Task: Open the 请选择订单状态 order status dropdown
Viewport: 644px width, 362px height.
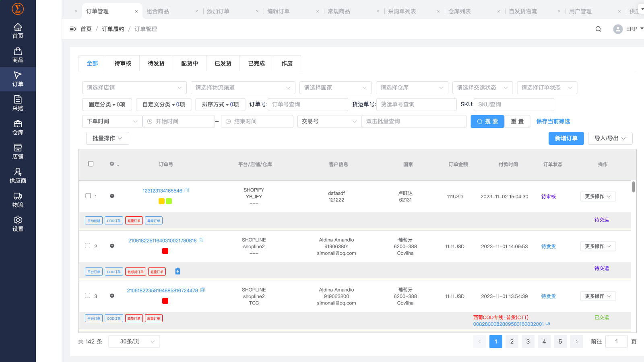Action: pos(547,88)
